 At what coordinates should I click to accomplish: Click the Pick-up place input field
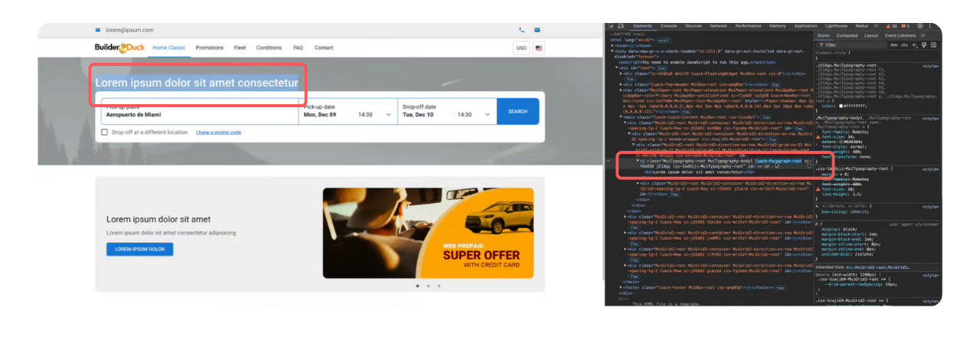pos(199,114)
